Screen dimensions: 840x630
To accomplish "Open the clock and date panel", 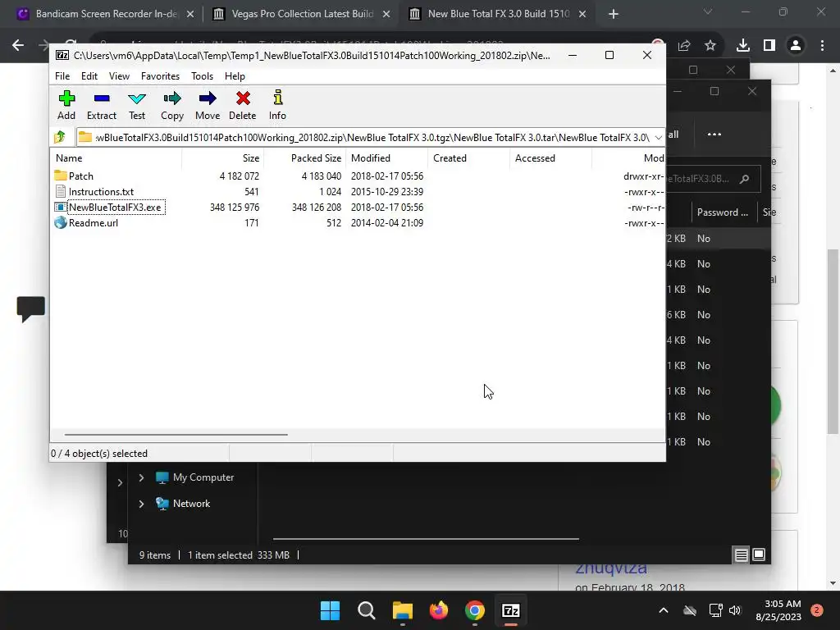I will (x=778, y=610).
